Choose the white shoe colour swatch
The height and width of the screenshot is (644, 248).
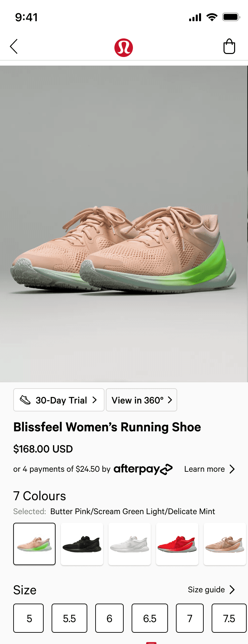click(130, 544)
